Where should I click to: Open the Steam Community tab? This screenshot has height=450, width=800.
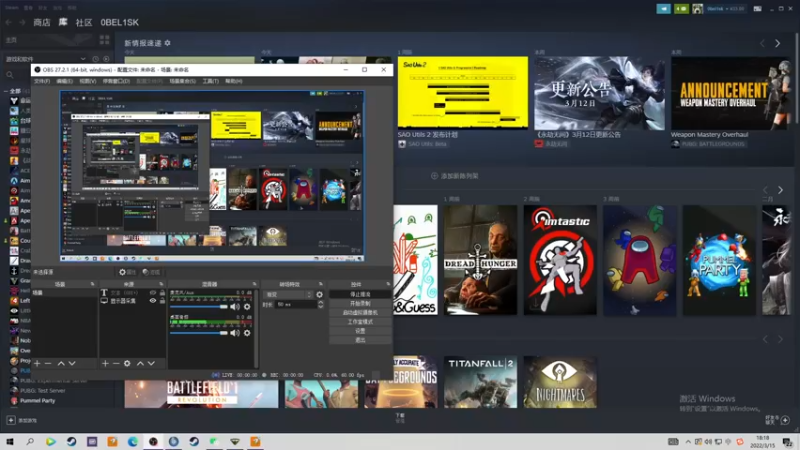[84, 22]
